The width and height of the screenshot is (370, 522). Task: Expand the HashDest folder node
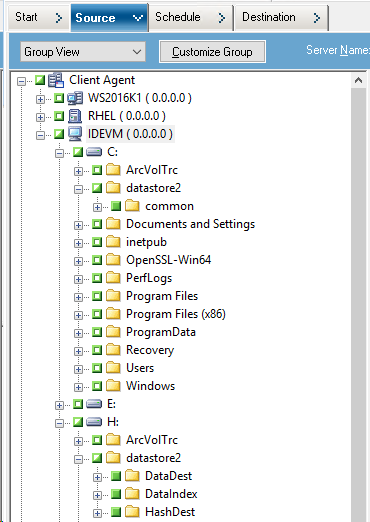(97, 513)
